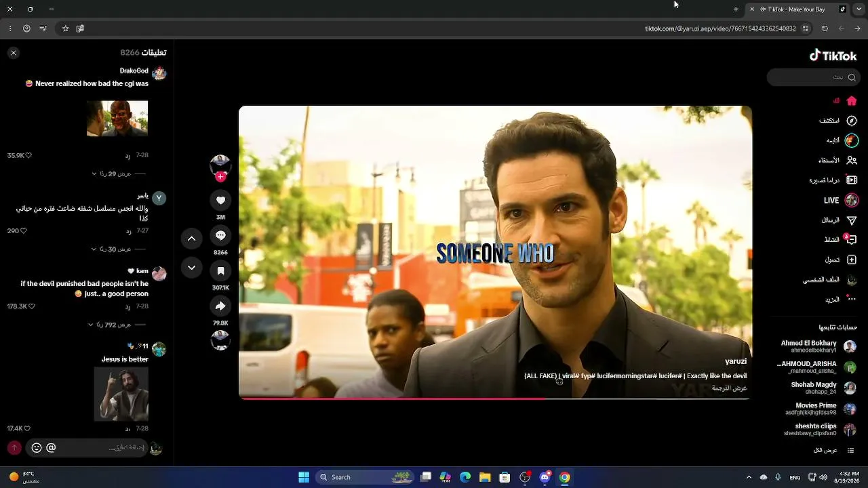Reload the page in Chrome
Screen dimensions: 868x488
(825, 28)
